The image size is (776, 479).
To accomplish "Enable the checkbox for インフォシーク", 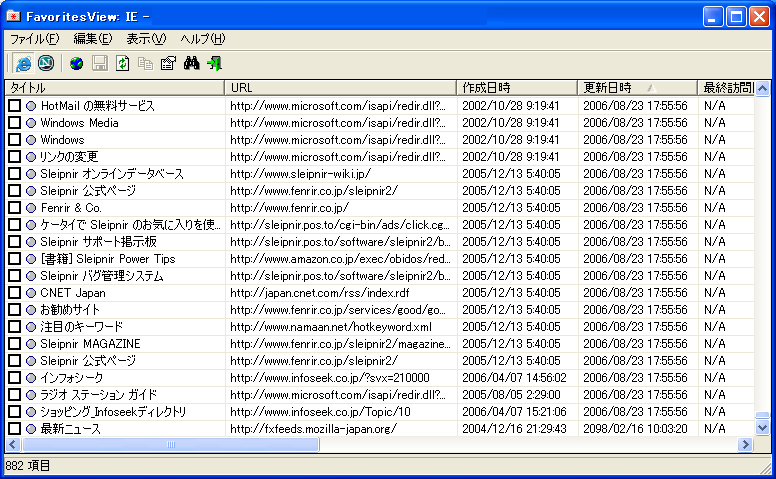I will point(15,378).
